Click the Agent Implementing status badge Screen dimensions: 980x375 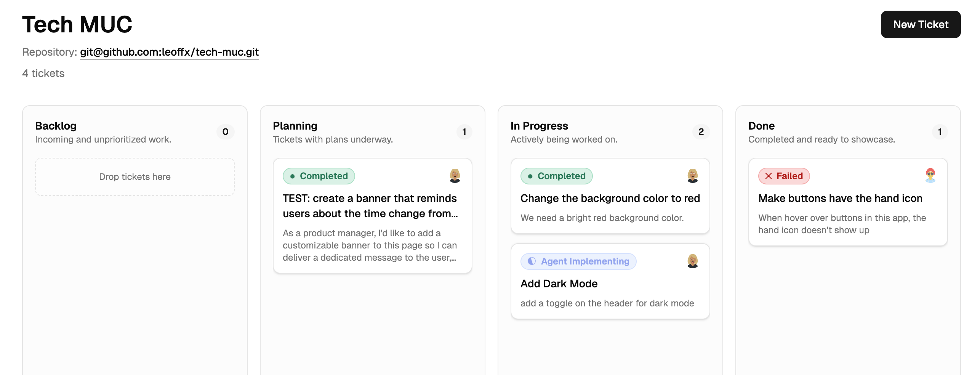[578, 261]
